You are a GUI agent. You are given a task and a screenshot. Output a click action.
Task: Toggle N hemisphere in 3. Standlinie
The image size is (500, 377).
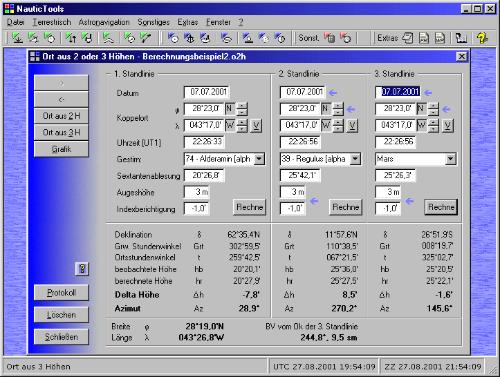(421, 108)
